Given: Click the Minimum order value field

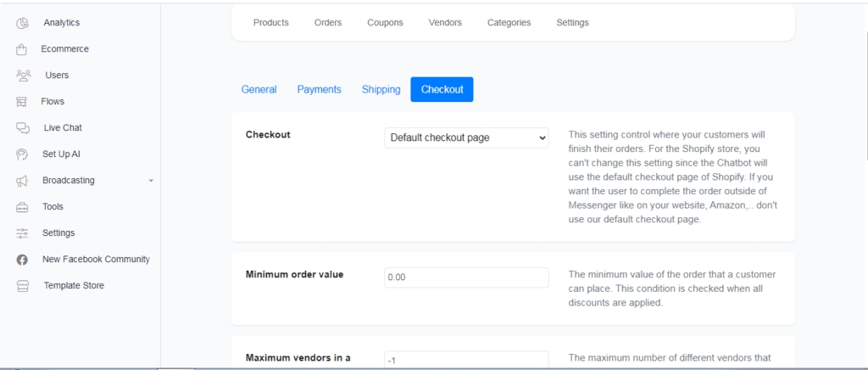Looking at the screenshot, I should click(466, 277).
